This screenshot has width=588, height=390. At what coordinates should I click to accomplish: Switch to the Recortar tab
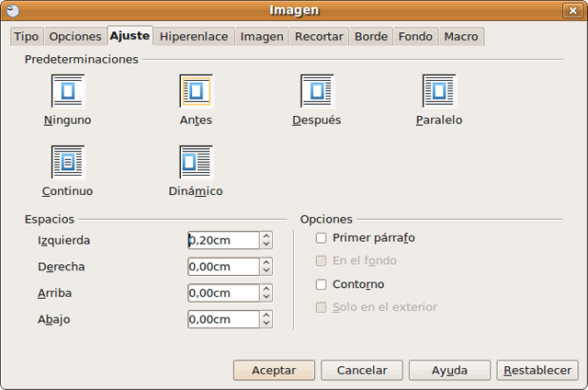[x=319, y=37]
